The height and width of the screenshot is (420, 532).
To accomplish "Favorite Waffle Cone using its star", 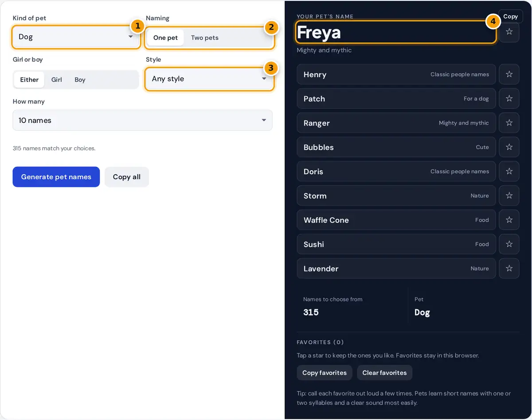I will pos(509,220).
